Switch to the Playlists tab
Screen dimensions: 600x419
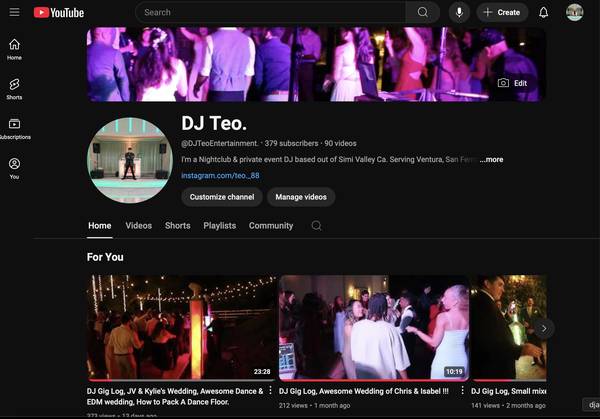point(219,226)
